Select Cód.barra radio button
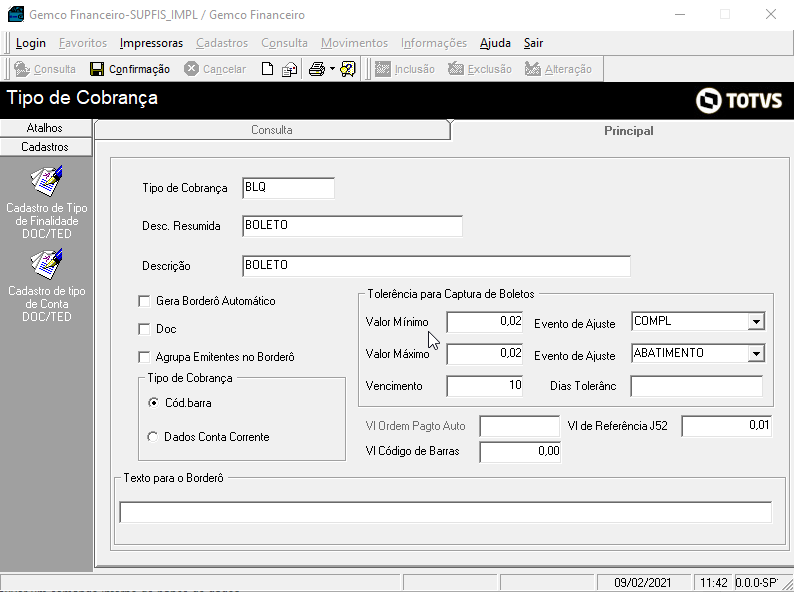The height and width of the screenshot is (592, 794). (153, 403)
